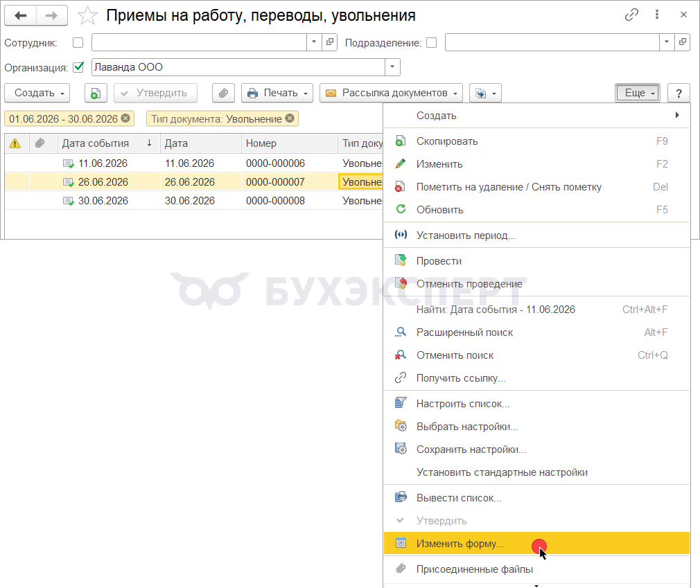The image size is (700, 588).
Task: Open Настроить список... menu item
Action: 536,404
